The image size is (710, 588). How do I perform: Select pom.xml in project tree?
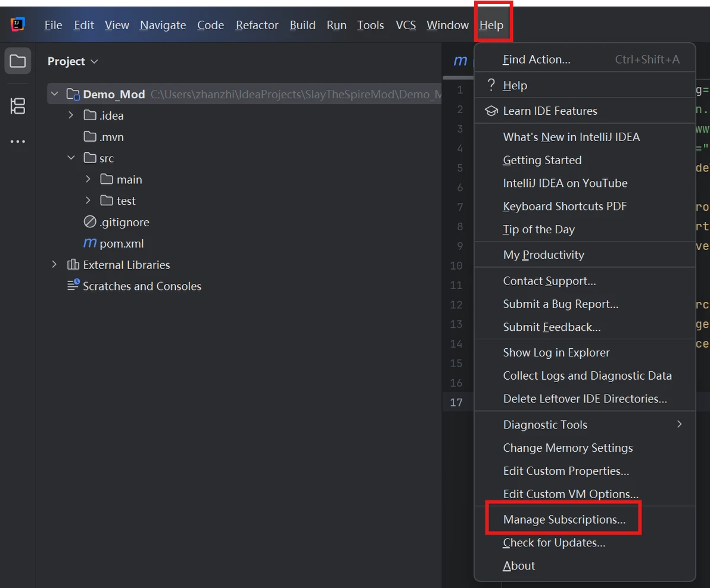(x=122, y=244)
